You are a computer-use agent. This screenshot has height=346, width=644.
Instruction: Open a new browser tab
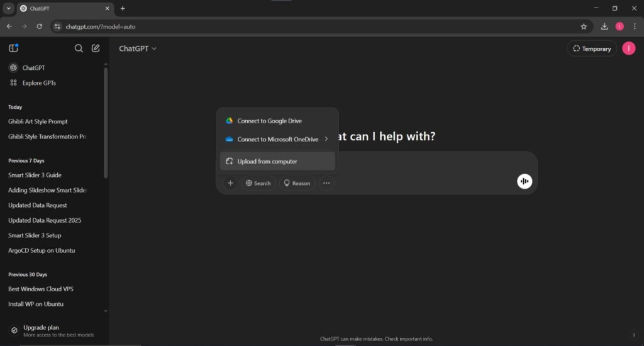click(123, 8)
